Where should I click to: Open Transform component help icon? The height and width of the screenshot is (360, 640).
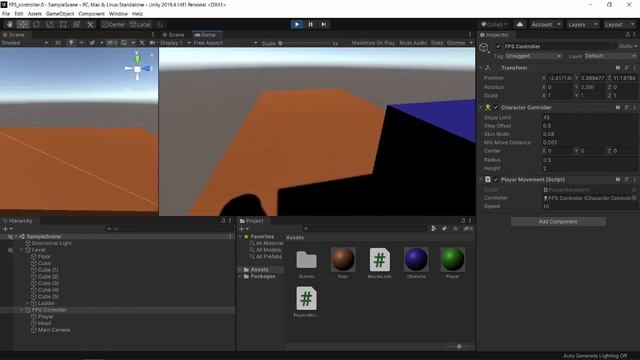(x=618, y=68)
